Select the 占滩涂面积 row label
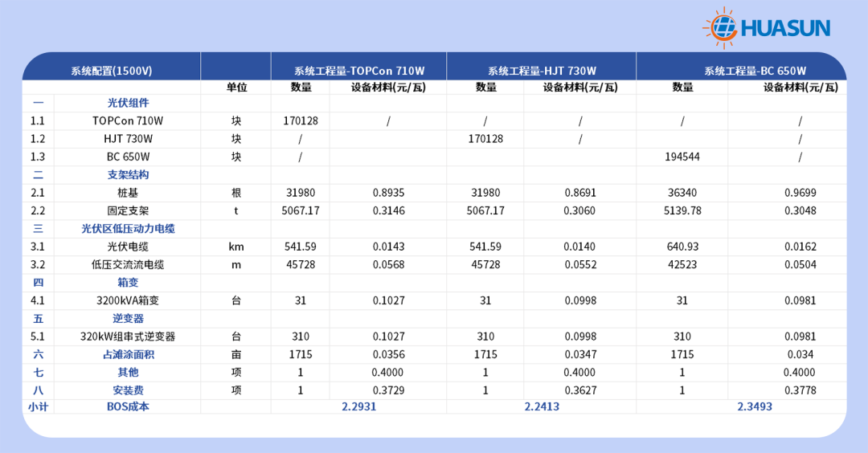 (x=128, y=354)
